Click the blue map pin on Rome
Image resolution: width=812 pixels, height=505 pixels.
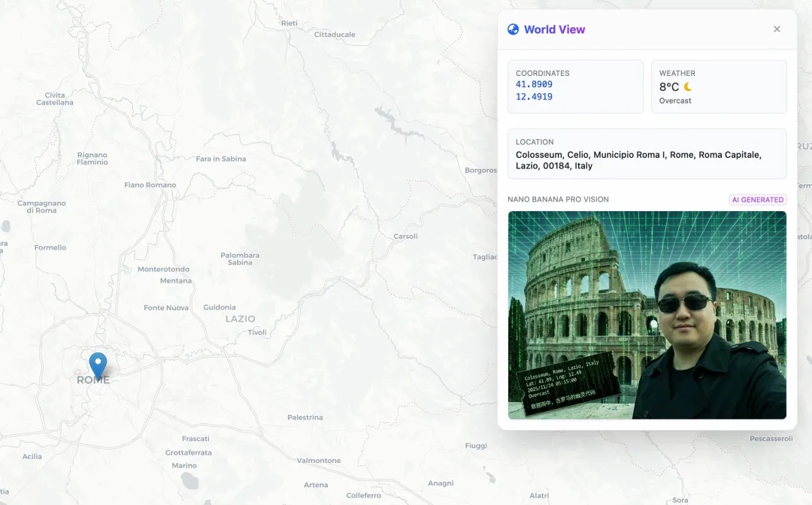click(98, 364)
